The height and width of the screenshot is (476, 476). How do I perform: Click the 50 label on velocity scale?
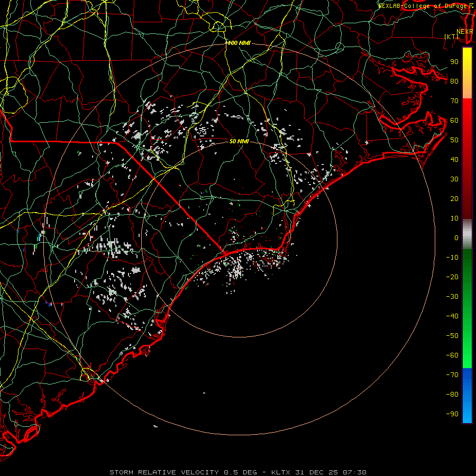pos(454,140)
